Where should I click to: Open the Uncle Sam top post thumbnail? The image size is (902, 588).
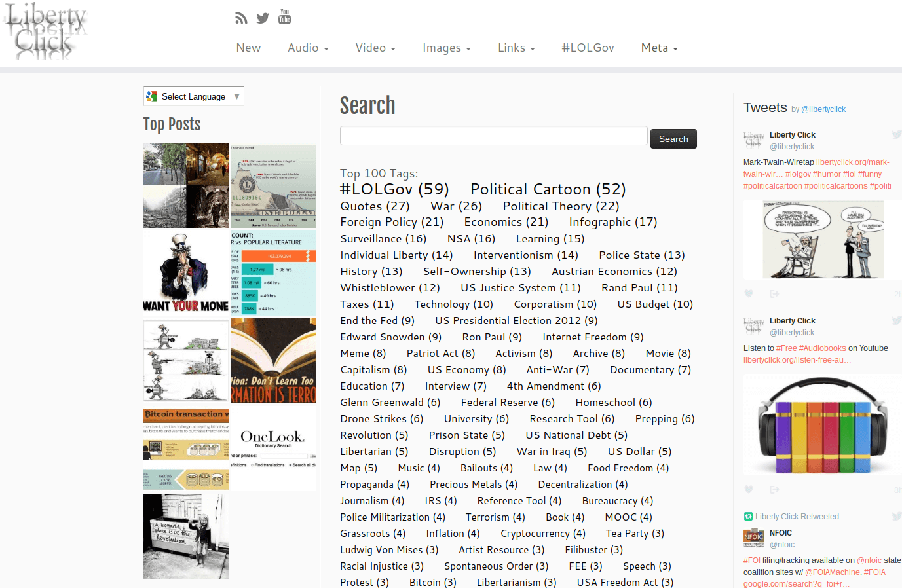point(186,272)
